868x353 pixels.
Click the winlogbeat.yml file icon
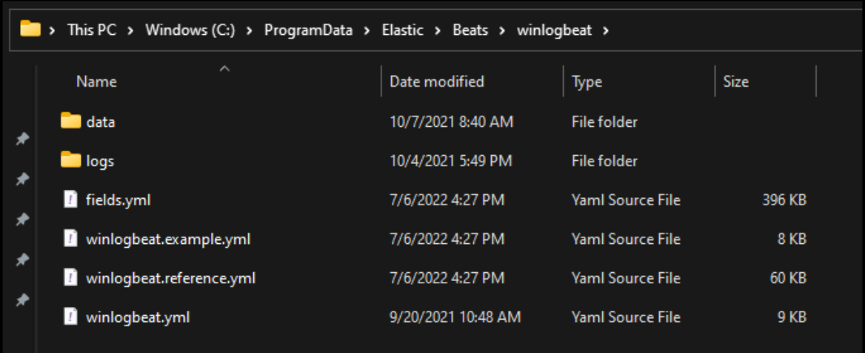pyautogui.click(x=70, y=317)
